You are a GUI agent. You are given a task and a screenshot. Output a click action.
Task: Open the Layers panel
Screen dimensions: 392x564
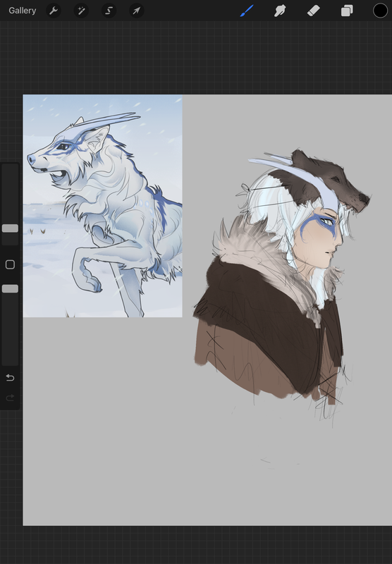(347, 11)
